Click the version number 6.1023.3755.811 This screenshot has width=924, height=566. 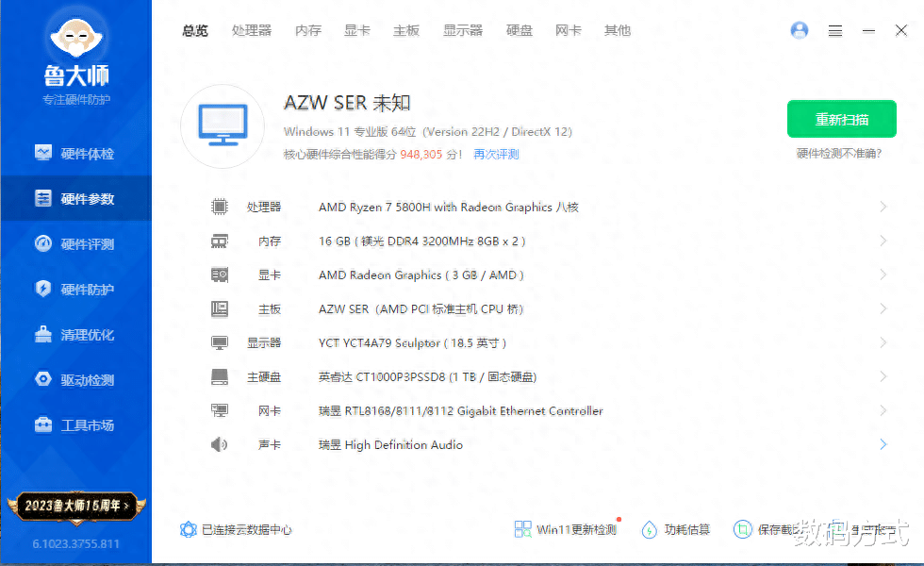(76, 543)
